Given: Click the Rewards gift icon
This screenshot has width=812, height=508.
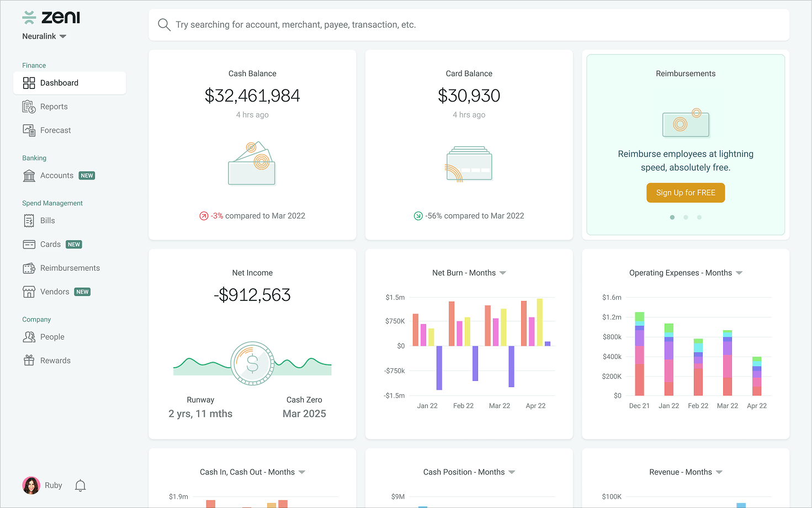Looking at the screenshot, I should pos(29,360).
